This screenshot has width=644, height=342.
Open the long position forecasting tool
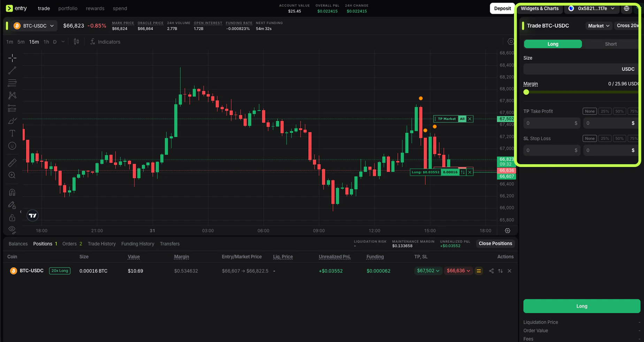click(x=12, y=108)
